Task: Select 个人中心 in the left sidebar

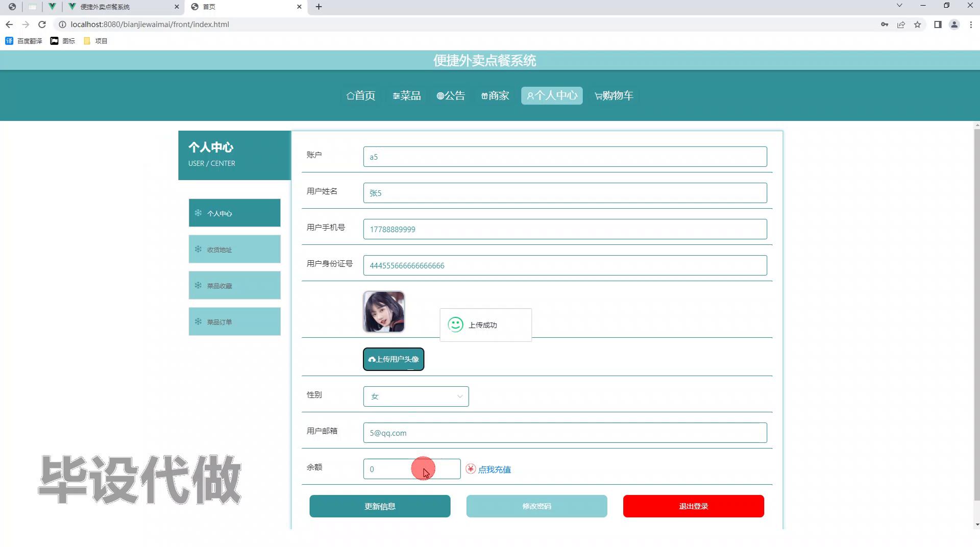Action: coord(234,213)
